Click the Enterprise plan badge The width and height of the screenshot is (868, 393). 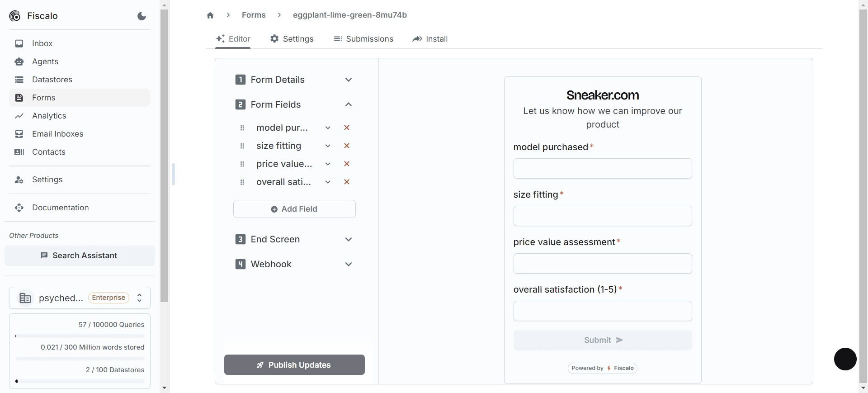coord(108,298)
